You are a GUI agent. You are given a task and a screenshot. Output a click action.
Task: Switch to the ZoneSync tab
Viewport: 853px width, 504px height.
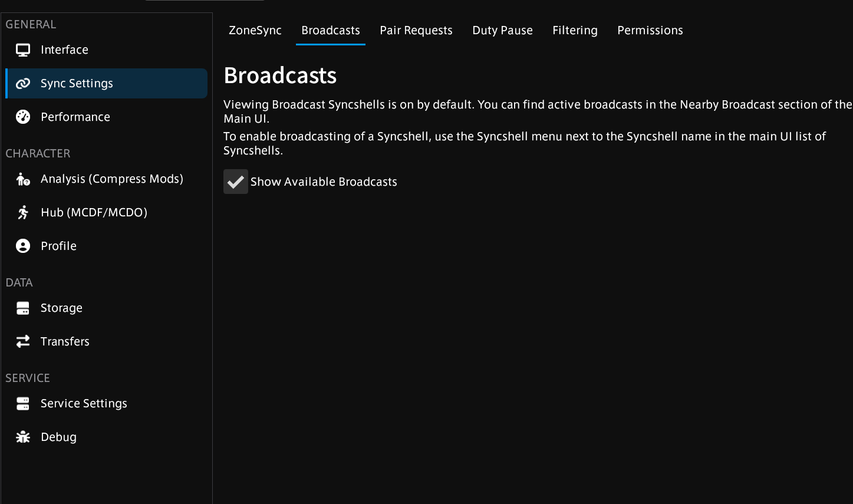point(255,31)
